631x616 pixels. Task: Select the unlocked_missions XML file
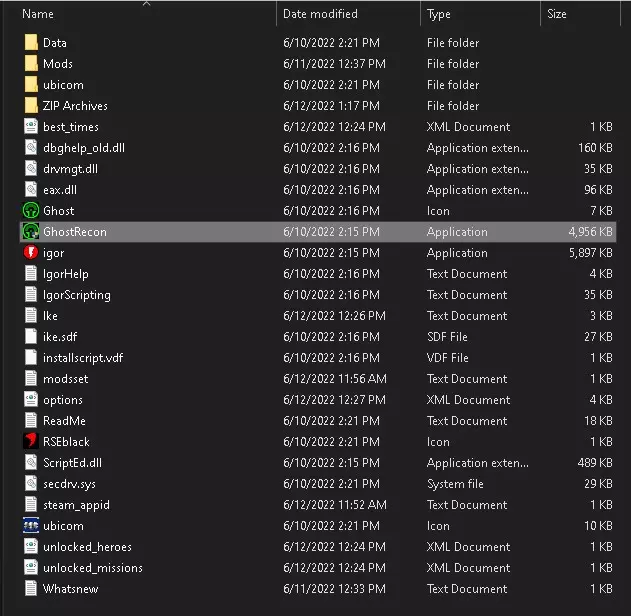(92, 568)
